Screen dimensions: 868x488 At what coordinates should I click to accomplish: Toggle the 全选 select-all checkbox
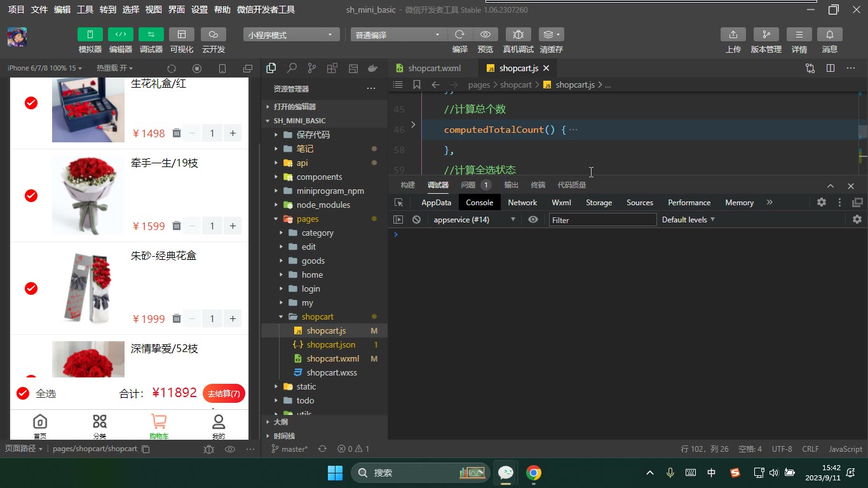23,393
